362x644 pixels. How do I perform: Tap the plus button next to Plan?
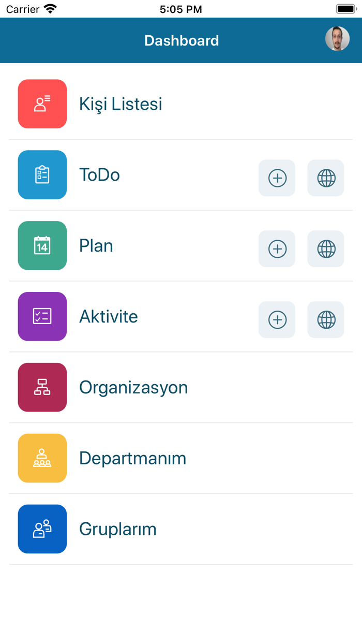click(277, 249)
